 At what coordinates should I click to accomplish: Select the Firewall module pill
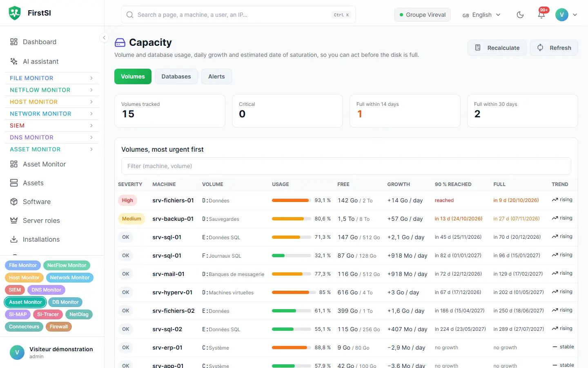(x=59, y=327)
